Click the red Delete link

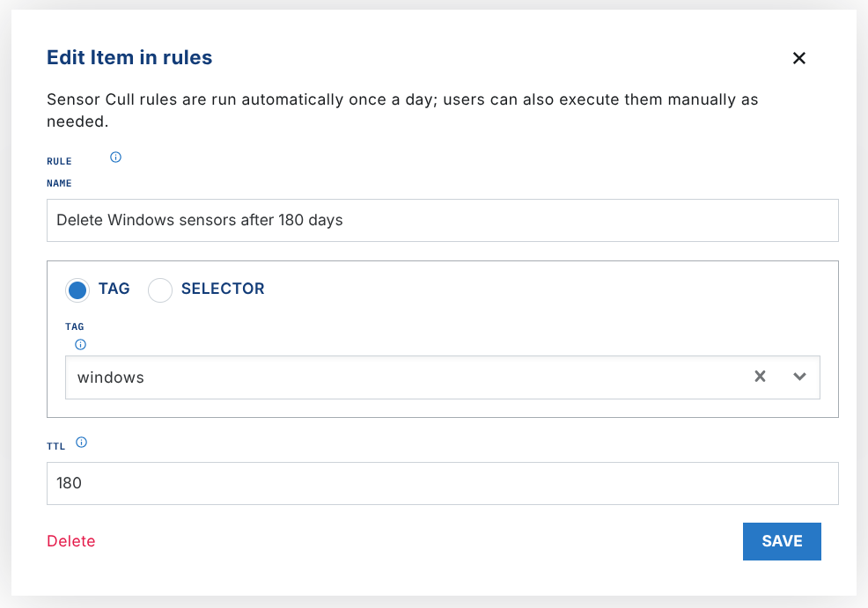point(71,541)
